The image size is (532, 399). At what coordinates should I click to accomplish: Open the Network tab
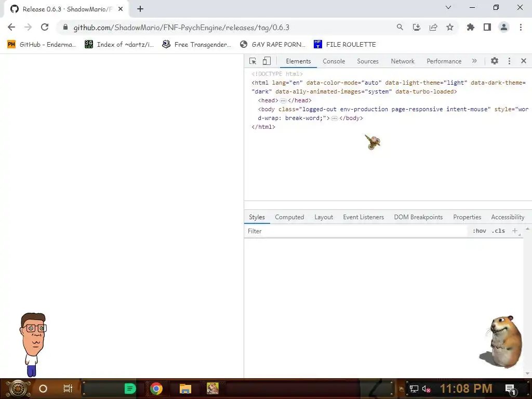point(403,61)
